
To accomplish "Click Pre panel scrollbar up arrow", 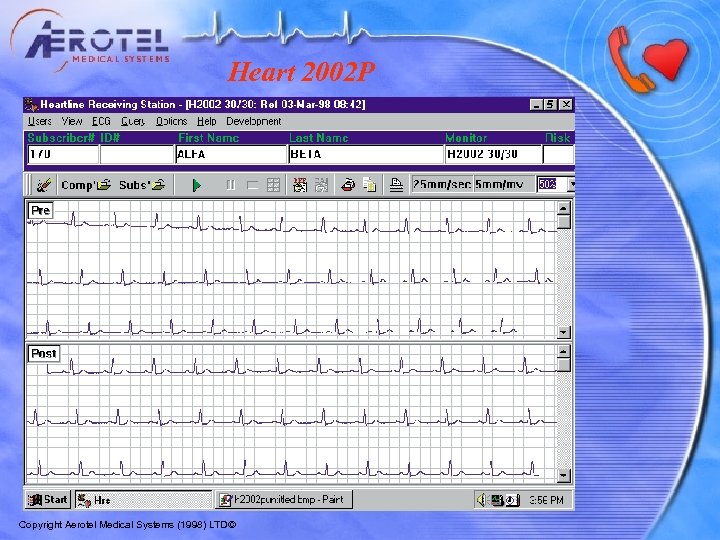I will click(564, 208).
